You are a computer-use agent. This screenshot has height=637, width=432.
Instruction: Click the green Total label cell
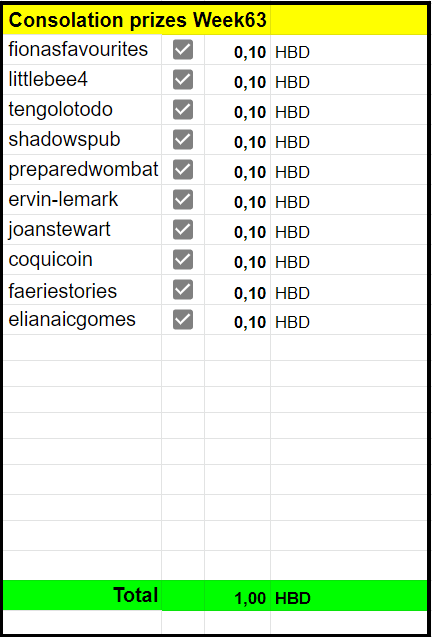(x=82, y=595)
